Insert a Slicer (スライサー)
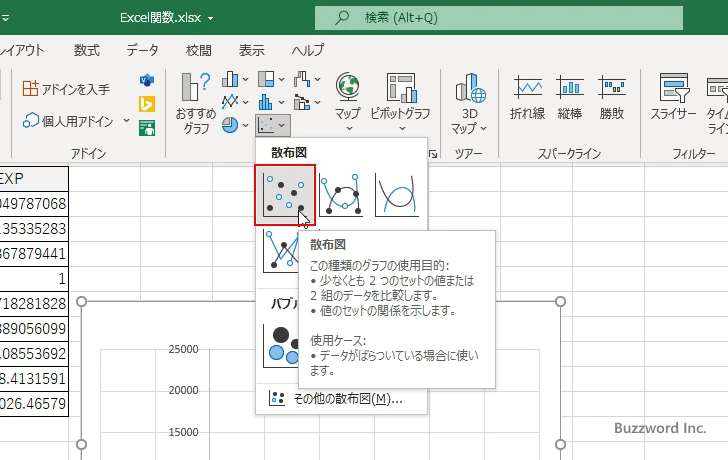 (674, 97)
